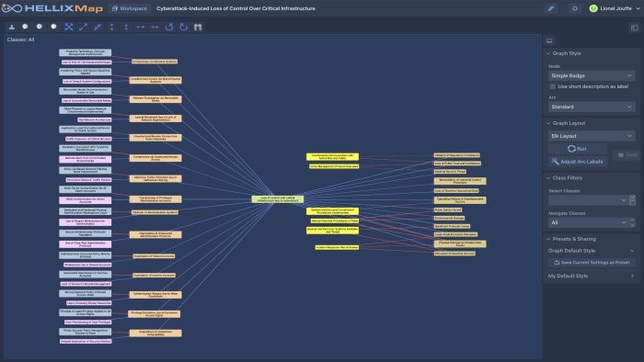The width and height of the screenshot is (644, 362).
Task: Collapse the Graph Style section
Action: (x=548, y=53)
